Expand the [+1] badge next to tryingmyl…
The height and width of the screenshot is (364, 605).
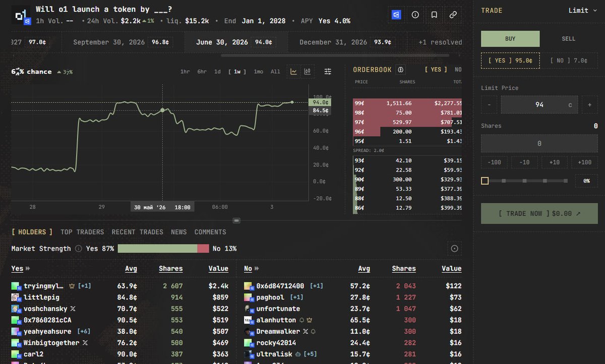click(x=84, y=286)
